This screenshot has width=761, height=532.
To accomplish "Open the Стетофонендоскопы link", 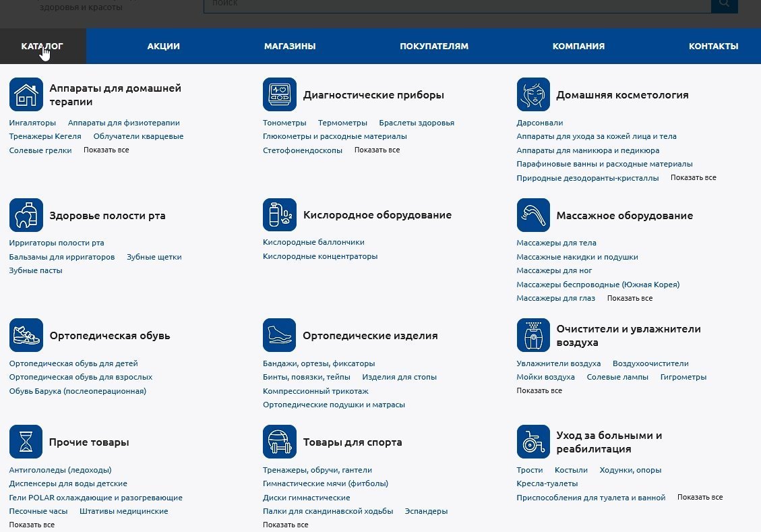I will click(303, 150).
